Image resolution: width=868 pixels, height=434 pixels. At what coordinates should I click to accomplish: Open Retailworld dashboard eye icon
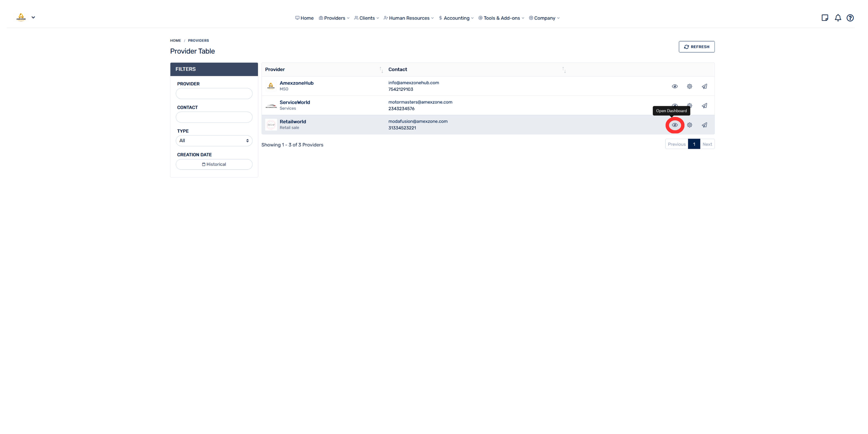click(x=675, y=125)
